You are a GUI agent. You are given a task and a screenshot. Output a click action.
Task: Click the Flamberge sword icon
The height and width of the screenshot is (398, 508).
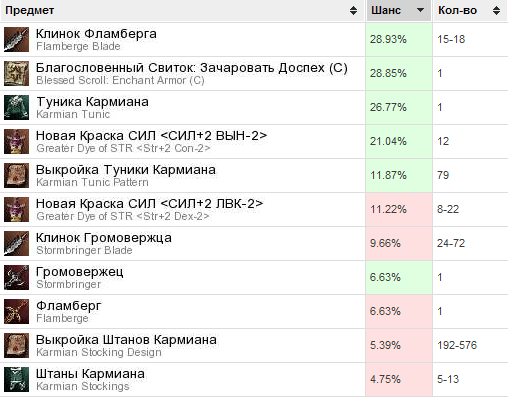[16, 312]
